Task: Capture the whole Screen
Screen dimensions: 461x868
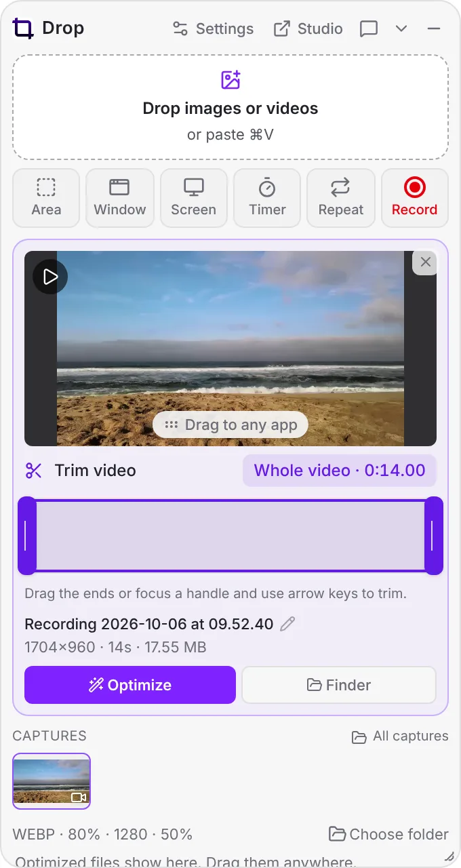Action: pyautogui.click(x=194, y=197)
